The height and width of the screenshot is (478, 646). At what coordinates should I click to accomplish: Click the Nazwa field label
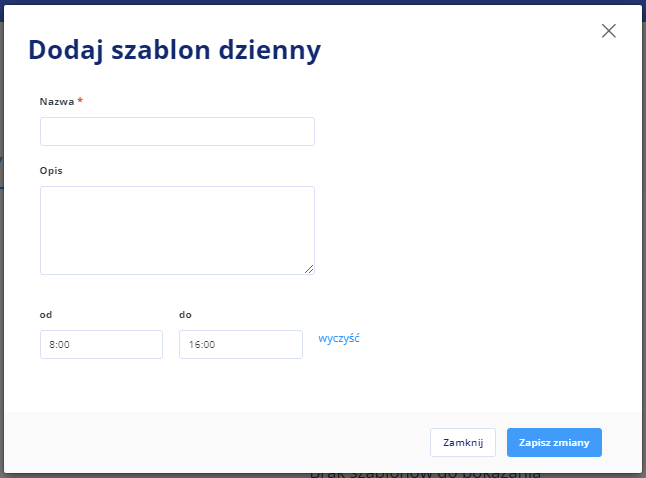tap(57, 101)
